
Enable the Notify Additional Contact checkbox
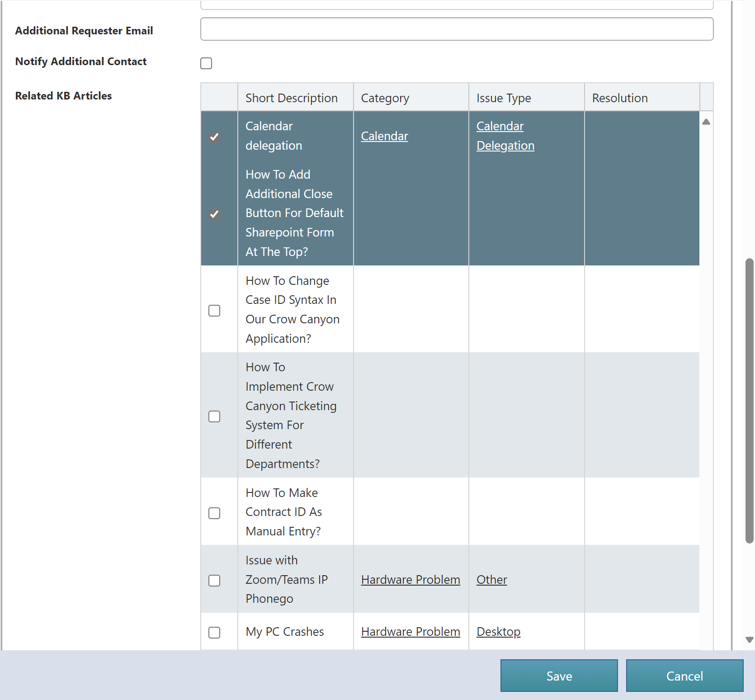(x=206, y=63)
